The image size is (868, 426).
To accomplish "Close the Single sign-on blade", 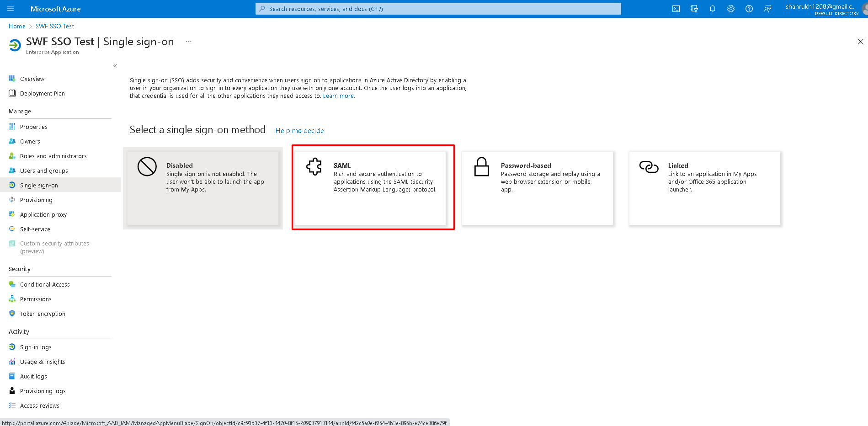I will point(861,42).
